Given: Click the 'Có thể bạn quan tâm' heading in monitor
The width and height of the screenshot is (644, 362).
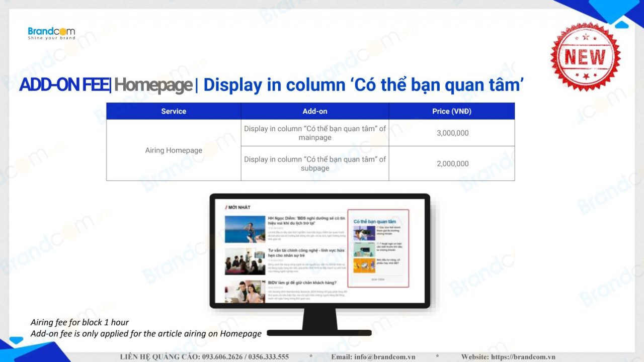Looking at the screenshot, I should point(374,221).
